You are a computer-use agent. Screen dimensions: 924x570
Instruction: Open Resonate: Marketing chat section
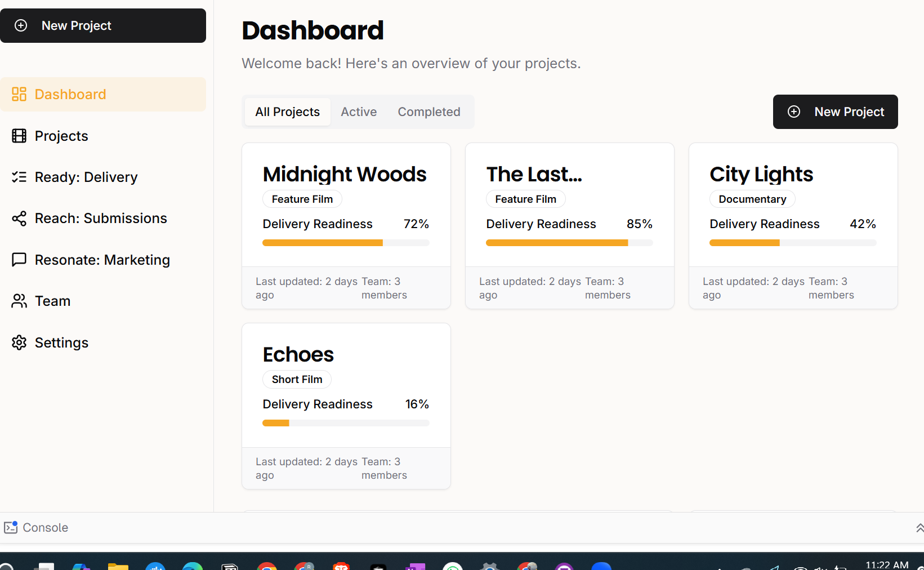(102, 260)
